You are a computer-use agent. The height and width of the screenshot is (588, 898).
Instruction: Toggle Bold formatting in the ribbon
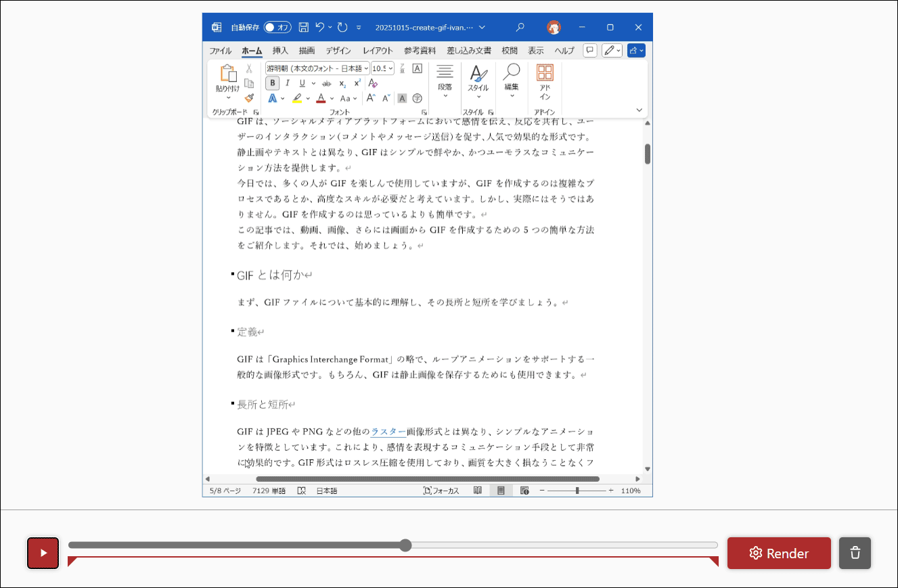tap(272, 83)
